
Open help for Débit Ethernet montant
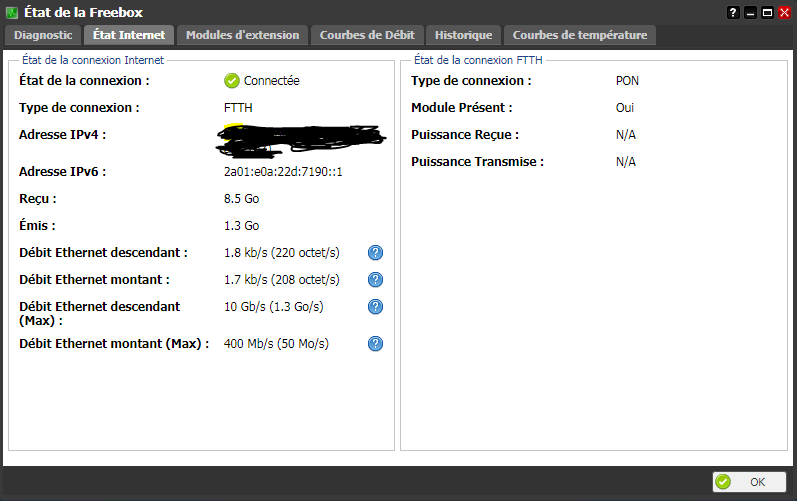375,279
